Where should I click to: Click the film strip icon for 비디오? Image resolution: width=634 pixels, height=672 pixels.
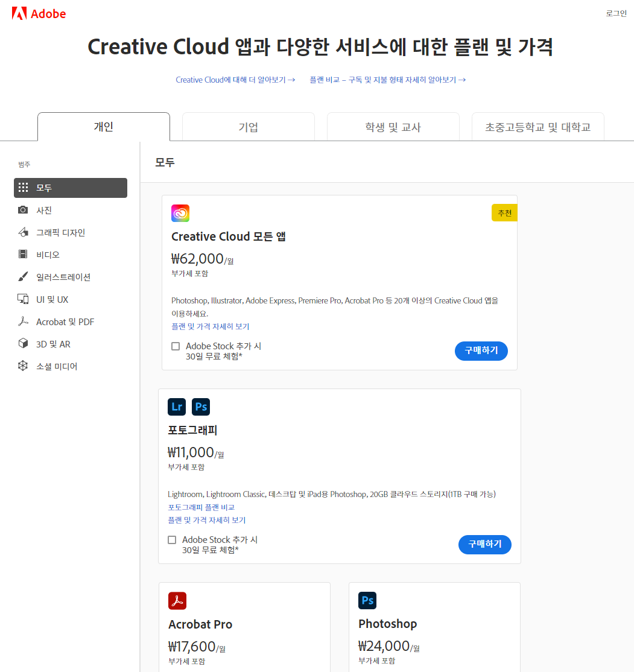point(23,254)
